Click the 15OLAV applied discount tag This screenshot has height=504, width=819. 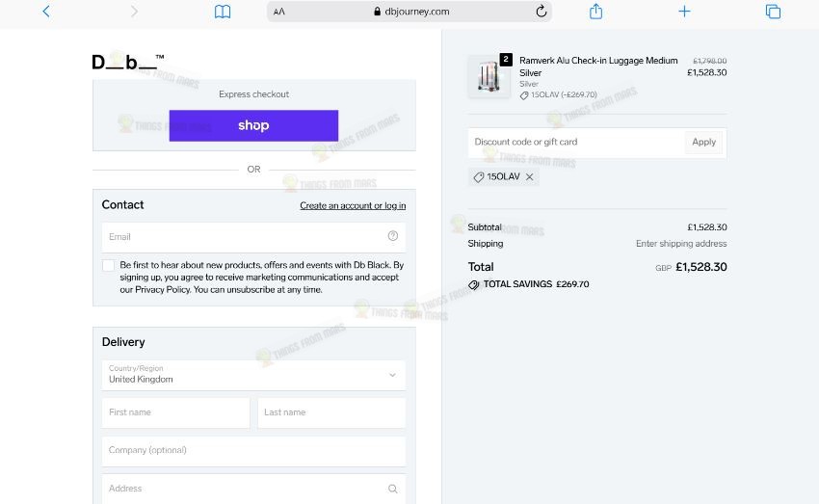pyautogui.click(x=504, y=177)
